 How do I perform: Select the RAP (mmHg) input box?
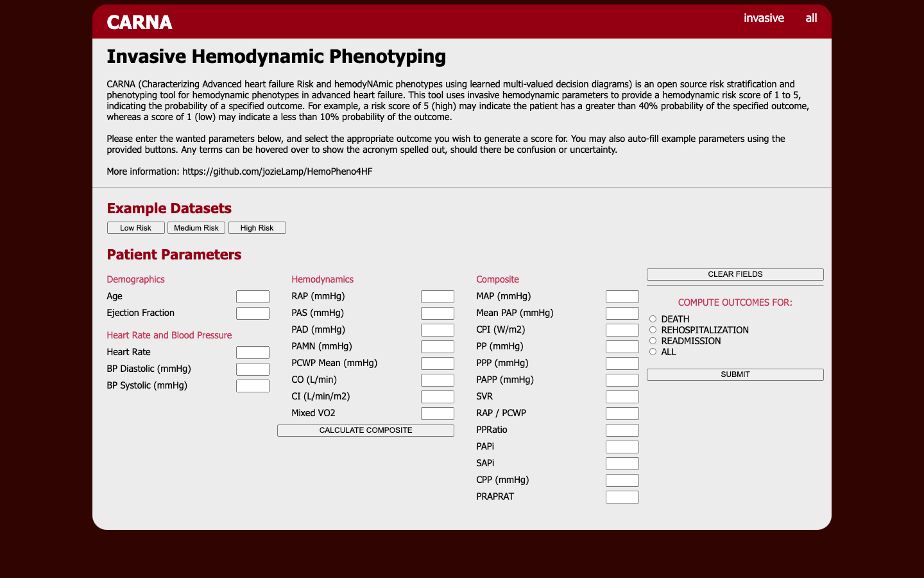(x=438, y=297)
